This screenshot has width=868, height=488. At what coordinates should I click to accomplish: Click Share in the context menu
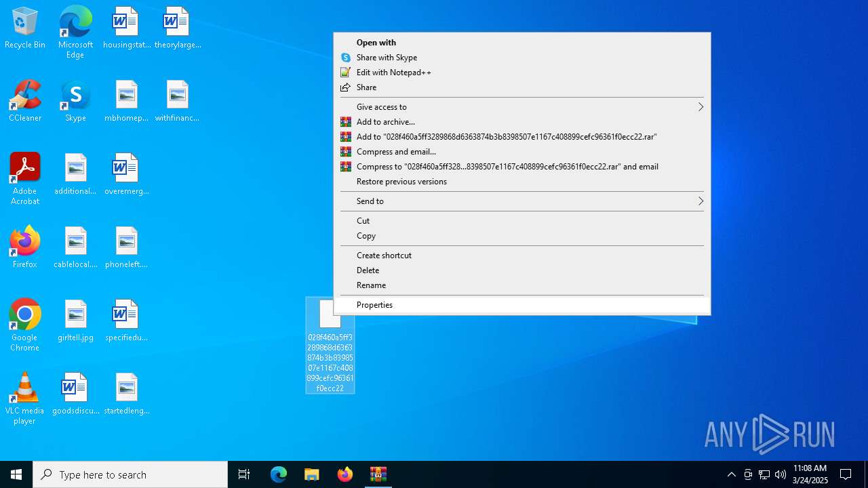[522, 87]
